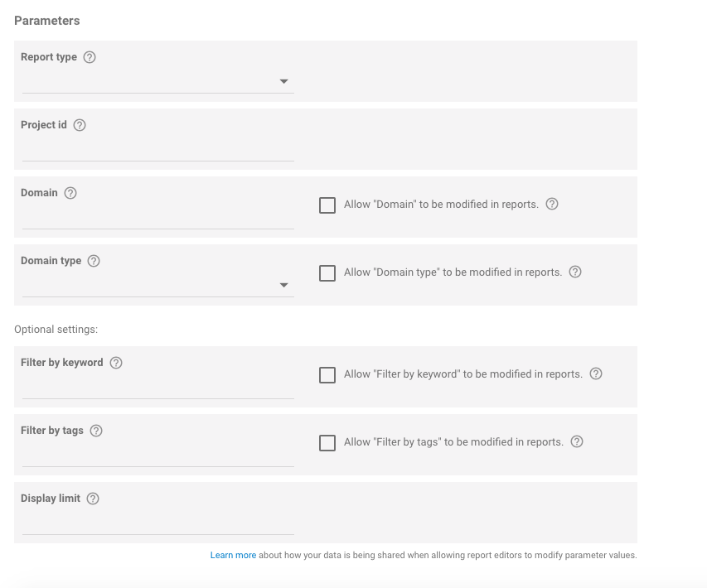Show help for Domain type label

(94, 261)
